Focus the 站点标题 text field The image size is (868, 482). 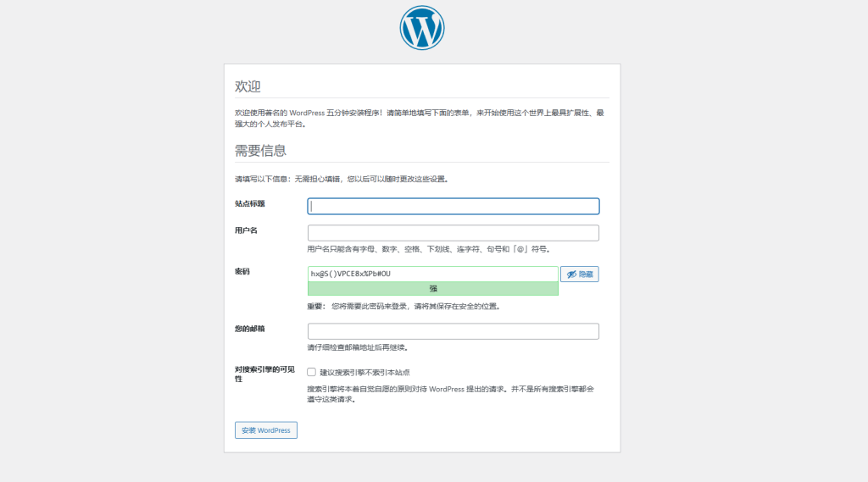point(453,207)
